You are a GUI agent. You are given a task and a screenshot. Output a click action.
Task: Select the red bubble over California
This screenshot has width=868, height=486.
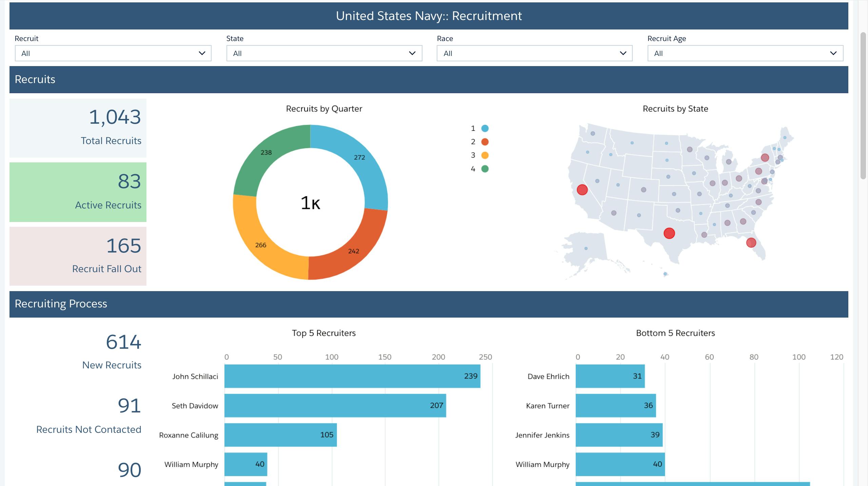click(582, 190)
